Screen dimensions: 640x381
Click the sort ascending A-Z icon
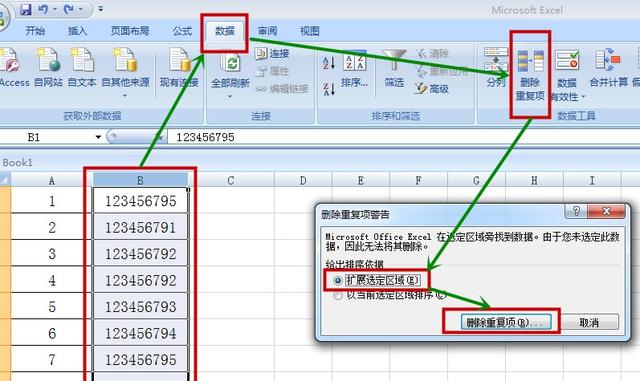coord(329,62)
